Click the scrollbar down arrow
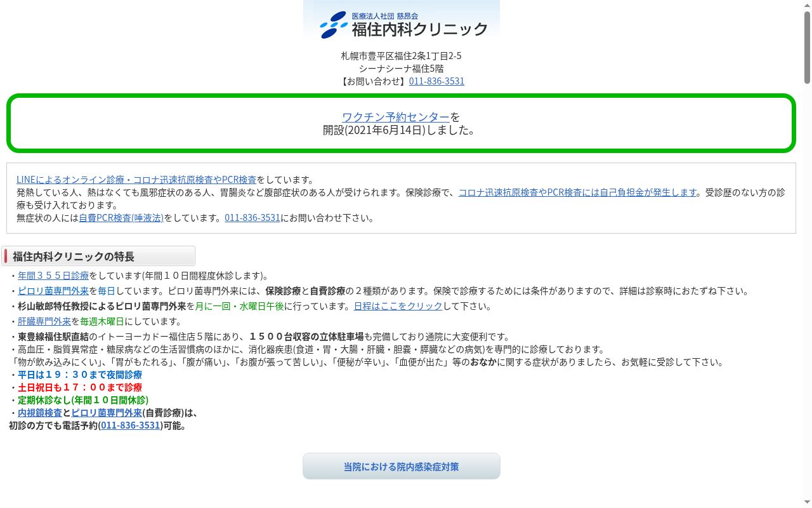This screenshot has width=812, height=508. point(807,503)
